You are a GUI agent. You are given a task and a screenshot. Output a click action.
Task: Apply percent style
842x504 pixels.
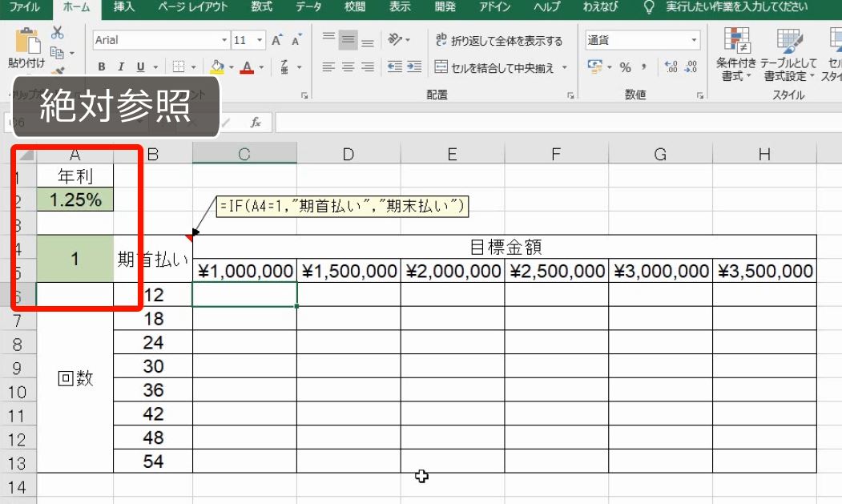(x=625, y=67)
